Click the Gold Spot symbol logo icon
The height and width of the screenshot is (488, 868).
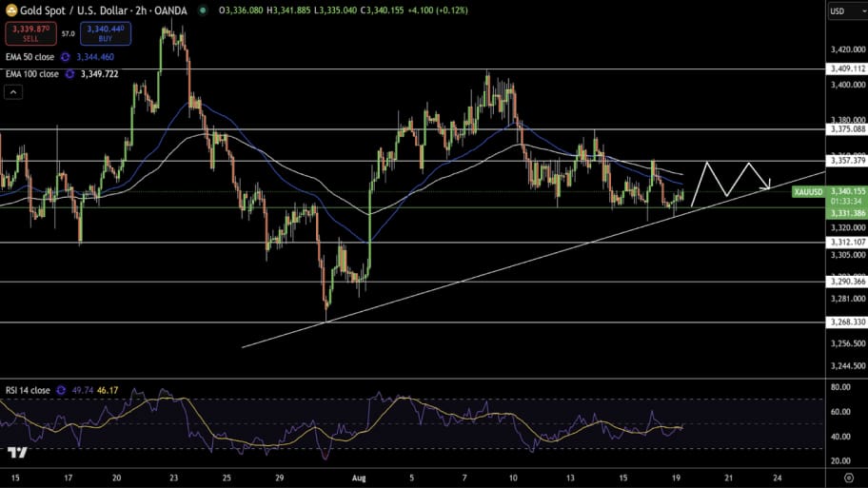point(11,10)
